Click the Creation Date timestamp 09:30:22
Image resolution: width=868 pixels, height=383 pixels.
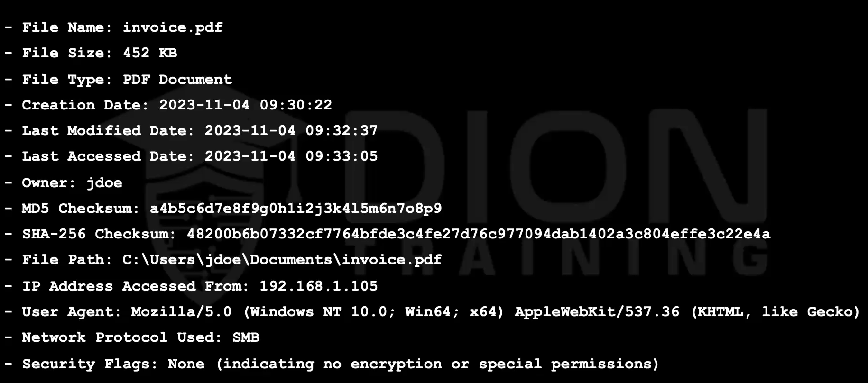(295, 105)
